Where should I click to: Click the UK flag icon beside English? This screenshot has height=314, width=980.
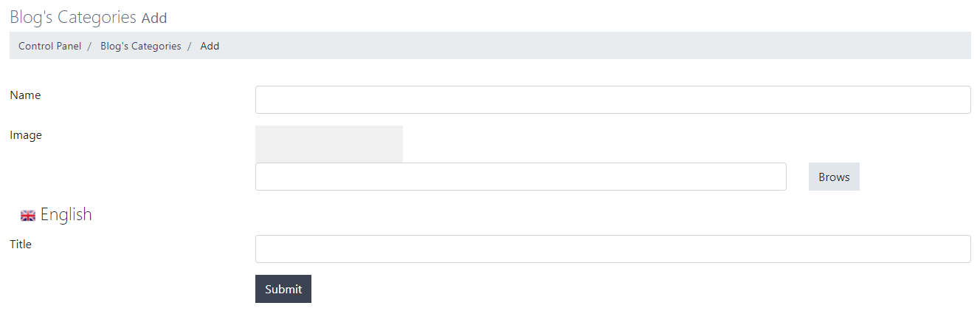click(28, 216)
